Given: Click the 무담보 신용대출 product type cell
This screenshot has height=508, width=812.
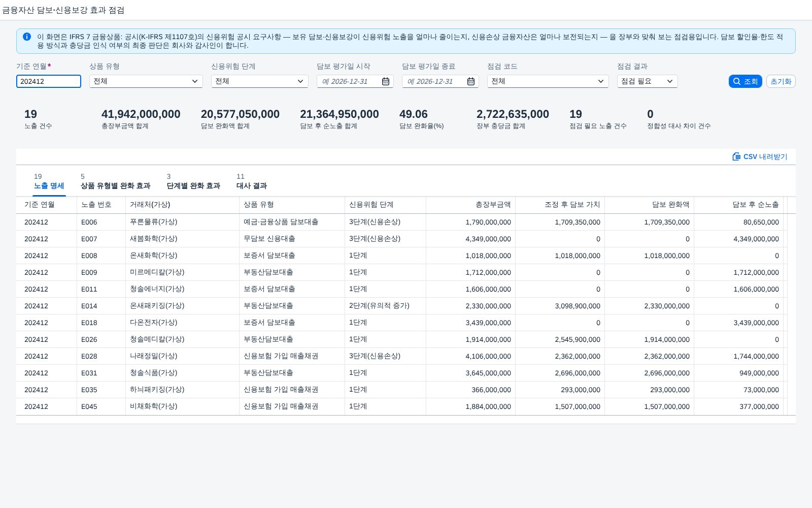Looking at the screenshot, I should tap(292, 239).
